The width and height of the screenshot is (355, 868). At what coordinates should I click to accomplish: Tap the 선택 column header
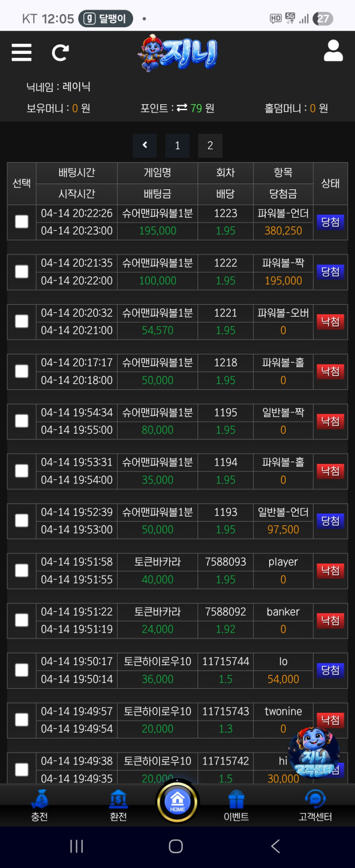coord(21,183)
